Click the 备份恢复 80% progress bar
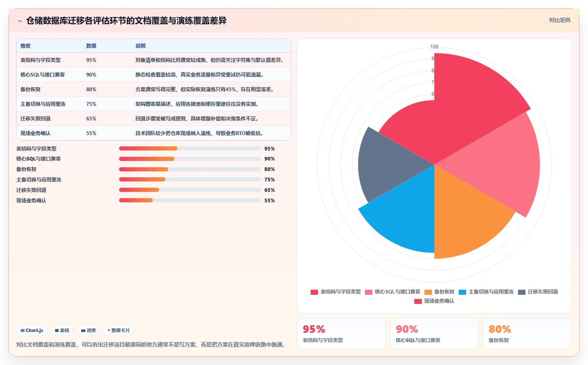The width and height of the screenshot is (588, 365). tap(190, 169)
